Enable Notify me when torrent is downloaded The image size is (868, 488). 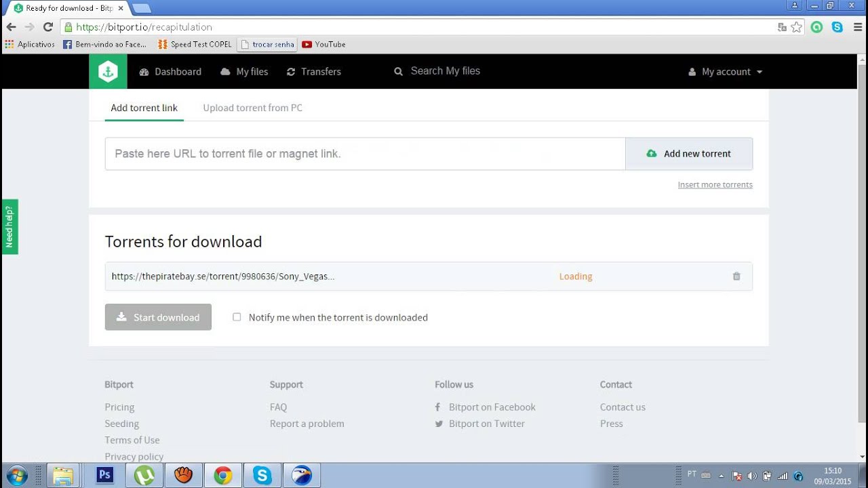(x=237, y=317)
